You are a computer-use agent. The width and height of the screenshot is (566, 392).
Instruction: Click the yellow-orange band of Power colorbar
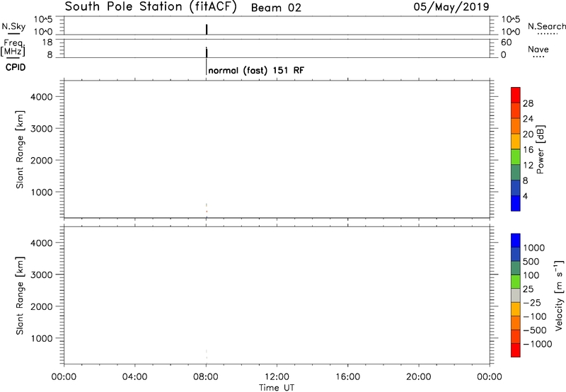(x=516, y=141)
